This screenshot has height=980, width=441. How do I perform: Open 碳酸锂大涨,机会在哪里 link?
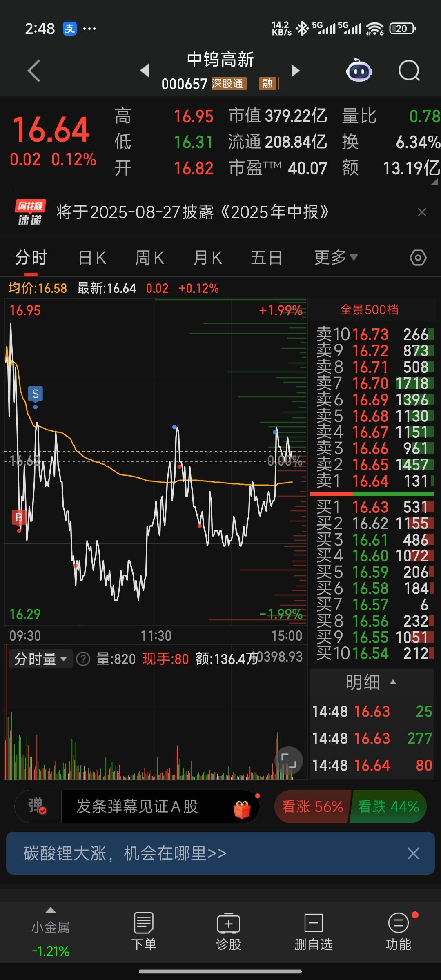click(x=125, y=853)
